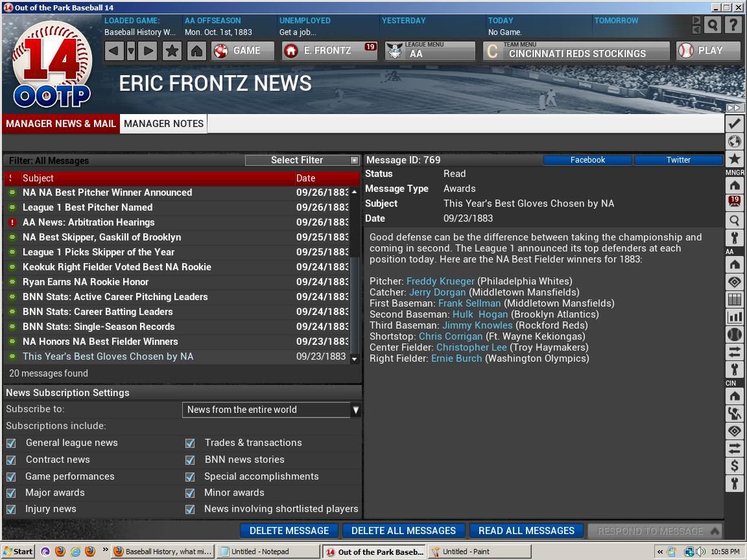
Task: Click the checkmark icon atop right sidebar
Action: [734, 123]
